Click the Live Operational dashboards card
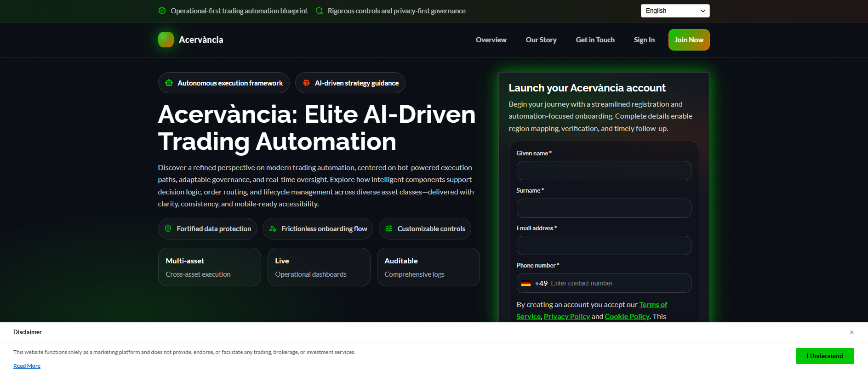This screenshot has height=376, width=868. tap(319, 267)
